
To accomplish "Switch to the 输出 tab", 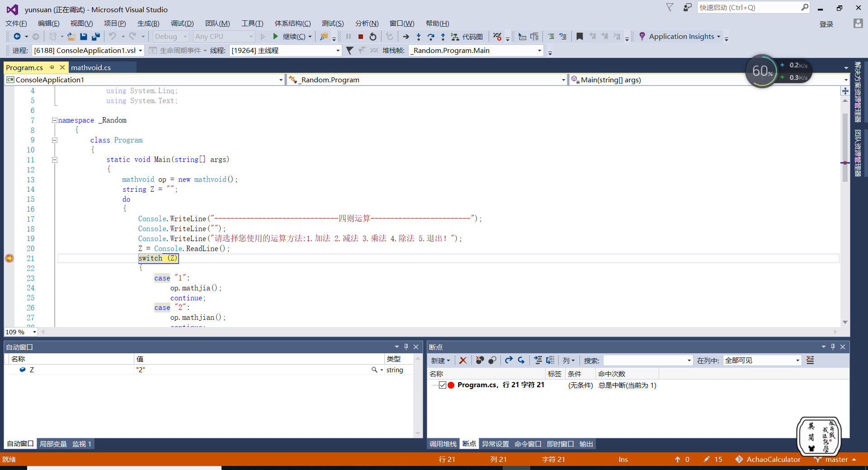I will point(586,444).
